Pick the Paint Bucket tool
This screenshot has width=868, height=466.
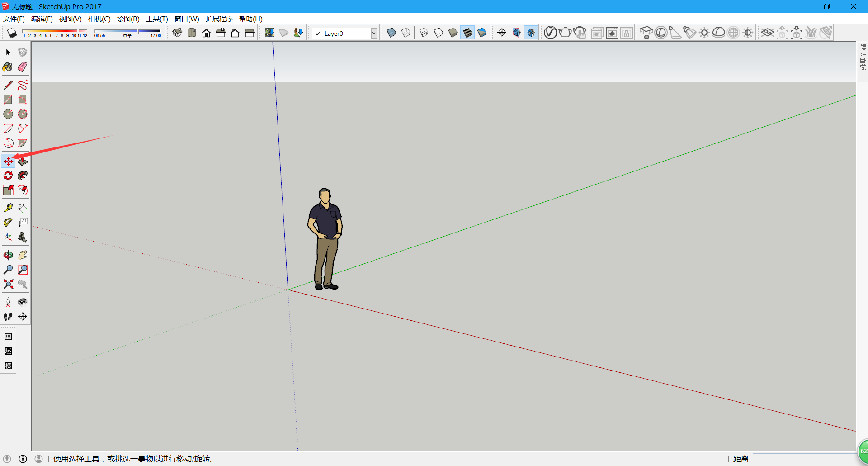tap(8, 67)
